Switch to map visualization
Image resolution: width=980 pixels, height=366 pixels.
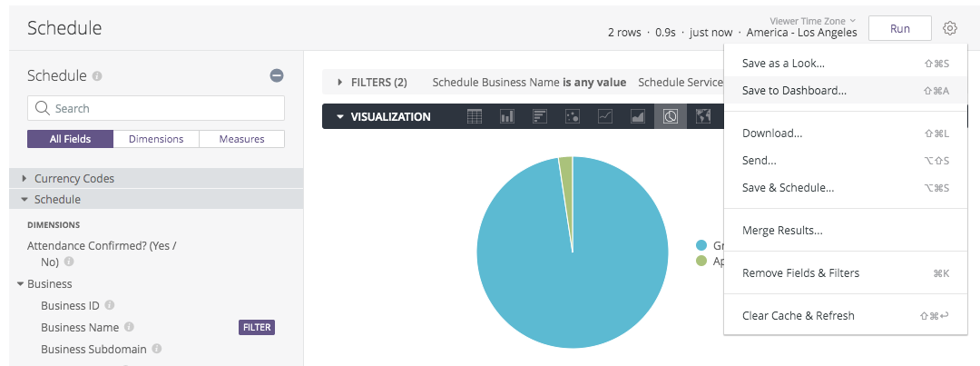coord(702,116)
